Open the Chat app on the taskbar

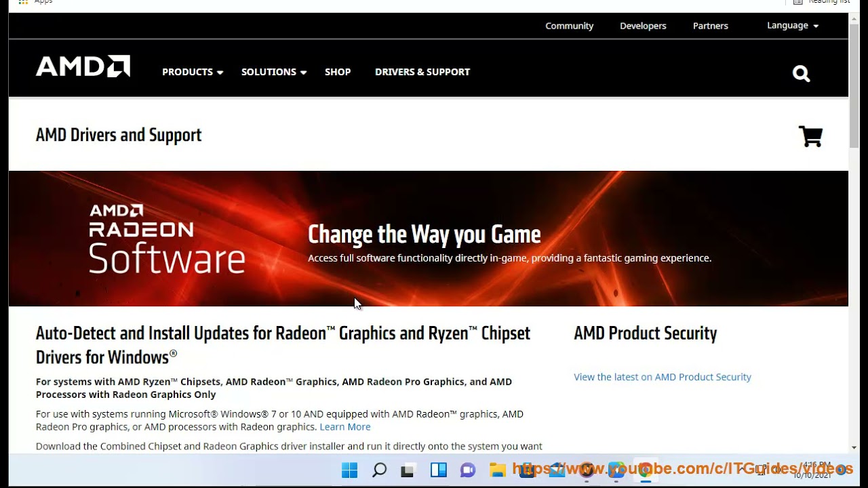click(467, 470)
